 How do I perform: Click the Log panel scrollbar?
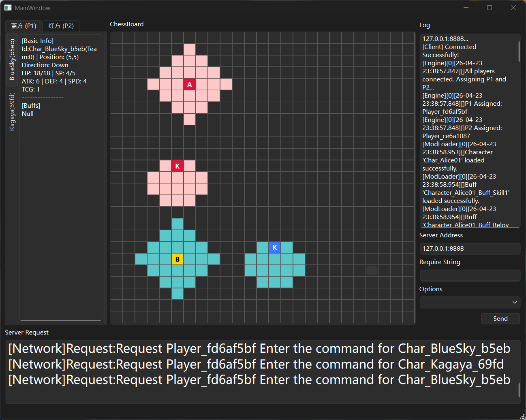click(519, 51)
